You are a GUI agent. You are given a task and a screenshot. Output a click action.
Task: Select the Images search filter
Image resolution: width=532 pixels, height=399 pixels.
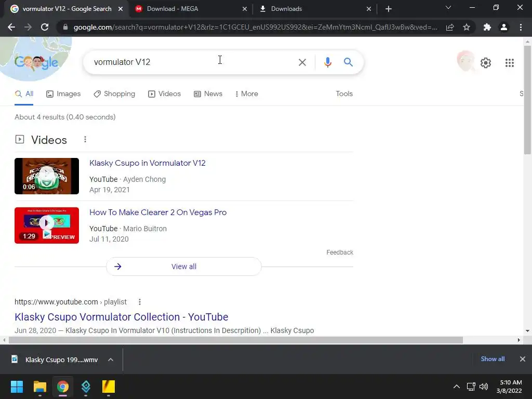pos(63,94)
